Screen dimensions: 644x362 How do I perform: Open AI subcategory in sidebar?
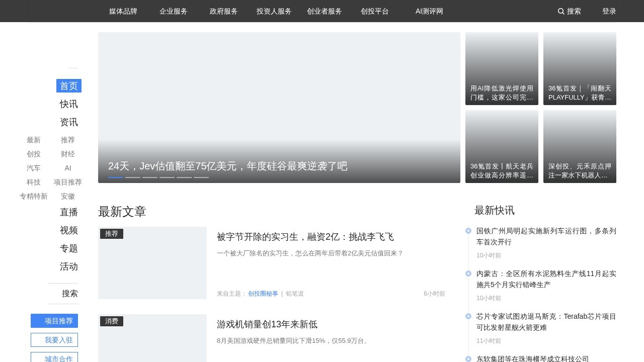pyautogui.click(x=68, y=168)
